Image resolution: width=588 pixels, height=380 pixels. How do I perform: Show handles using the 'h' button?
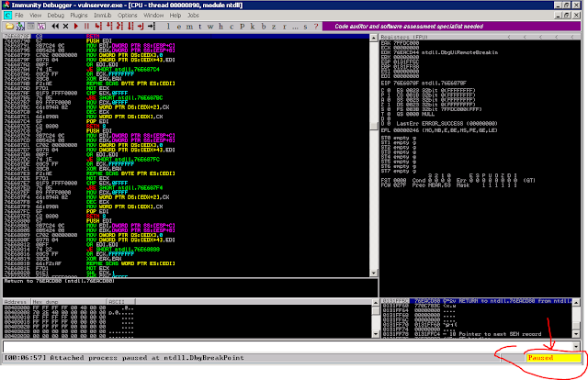[x=220, y=27]
